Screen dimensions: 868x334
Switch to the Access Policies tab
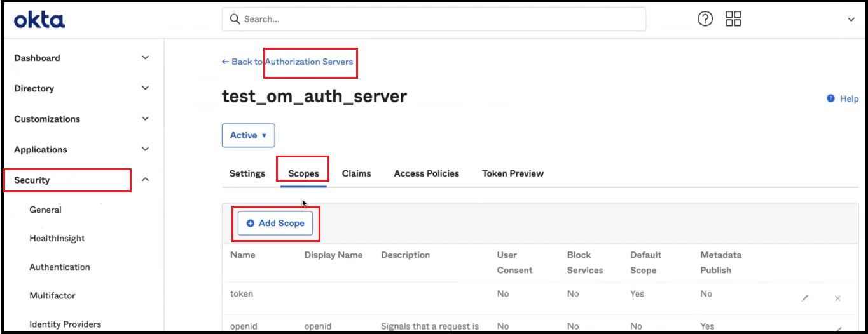pos(426,173)
